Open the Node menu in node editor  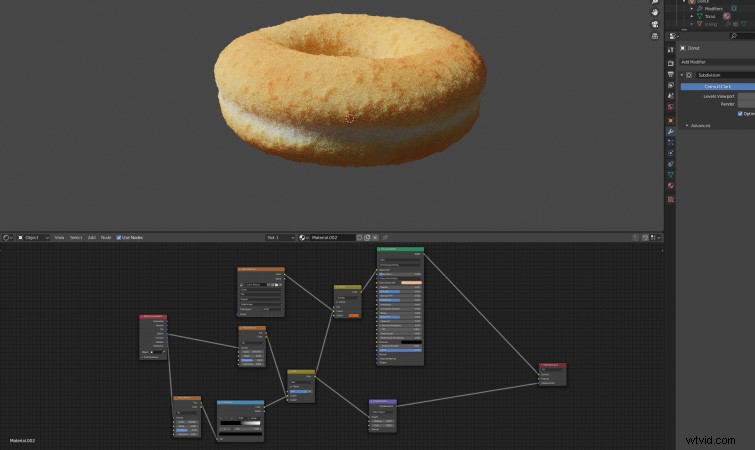[x=106, y=237]
